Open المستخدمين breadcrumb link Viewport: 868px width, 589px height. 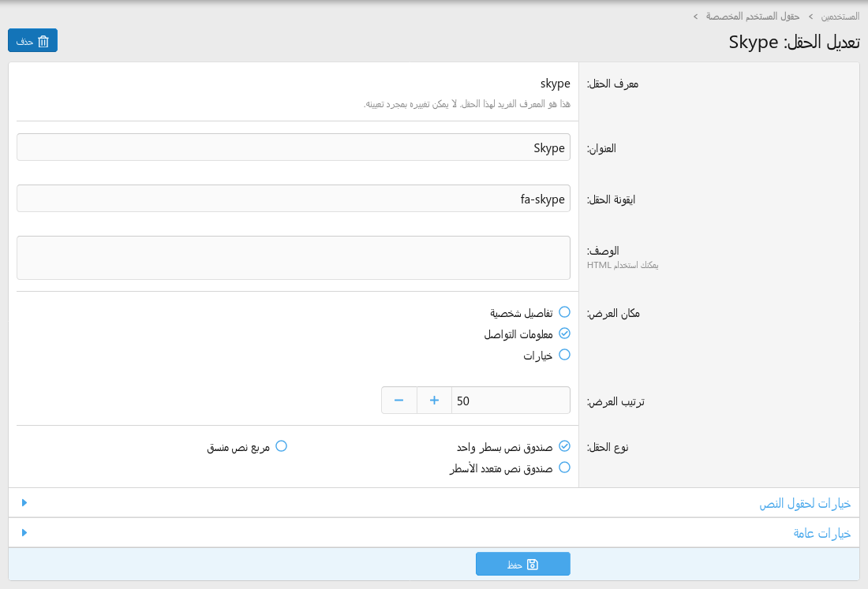tap(840, 16)
